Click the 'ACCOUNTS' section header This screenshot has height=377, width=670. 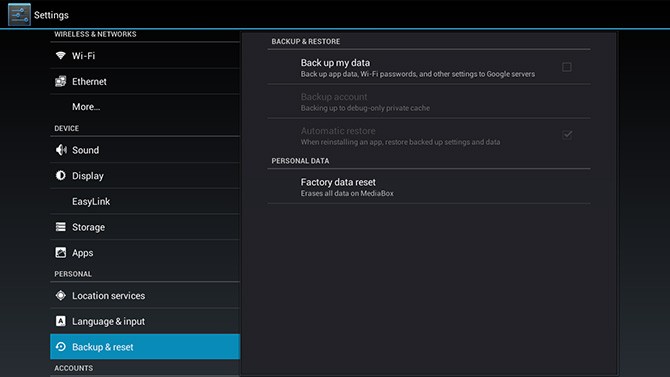pos(73,368)
